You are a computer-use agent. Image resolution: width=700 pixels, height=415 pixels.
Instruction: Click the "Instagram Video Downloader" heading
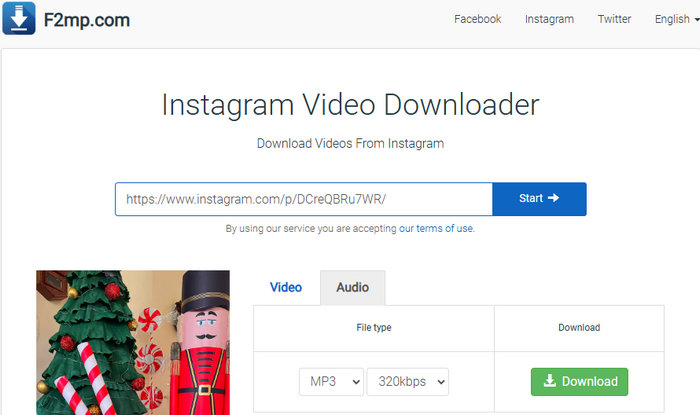click(350, 105)
